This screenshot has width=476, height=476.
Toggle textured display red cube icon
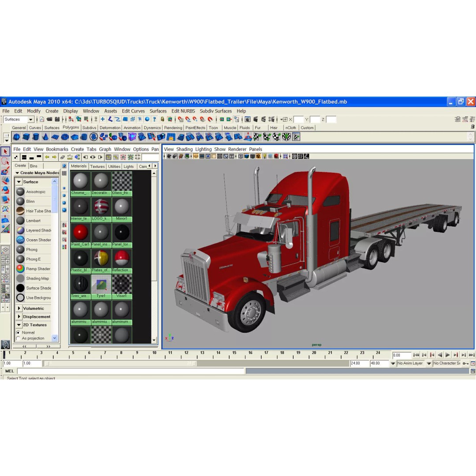coord(276,156)
